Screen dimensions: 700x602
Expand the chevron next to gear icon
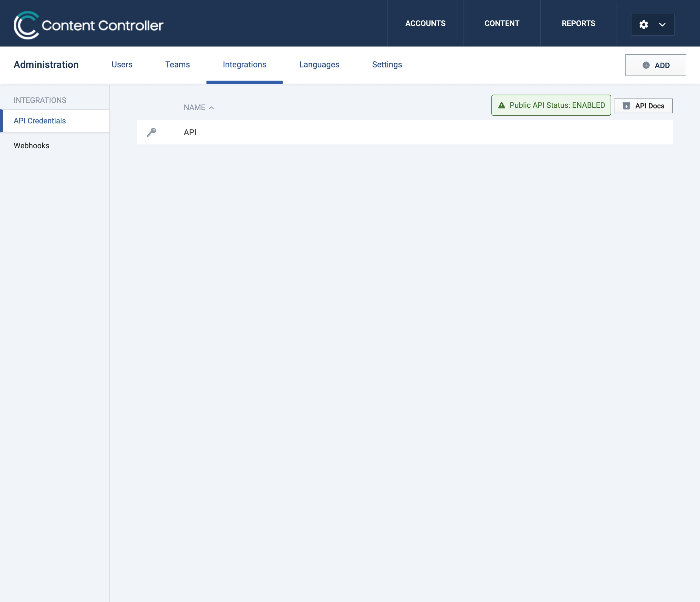(x=662, y=25)
